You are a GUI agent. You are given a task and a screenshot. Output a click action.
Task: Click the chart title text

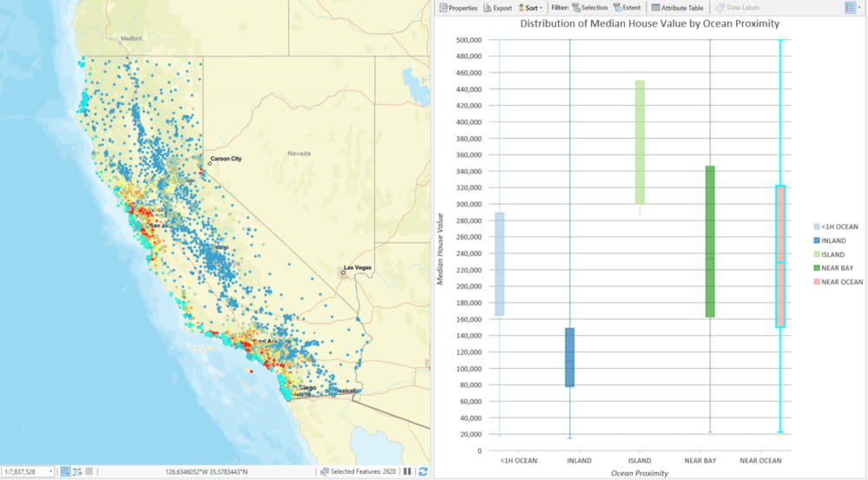coord(649,23)
